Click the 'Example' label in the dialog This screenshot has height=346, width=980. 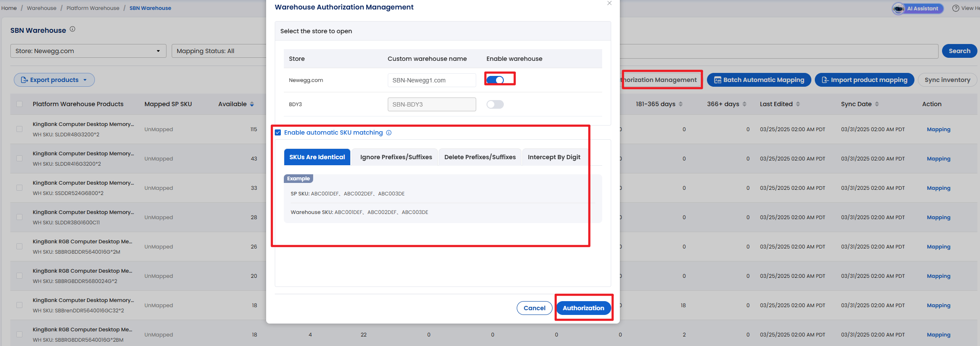[298, 179]
